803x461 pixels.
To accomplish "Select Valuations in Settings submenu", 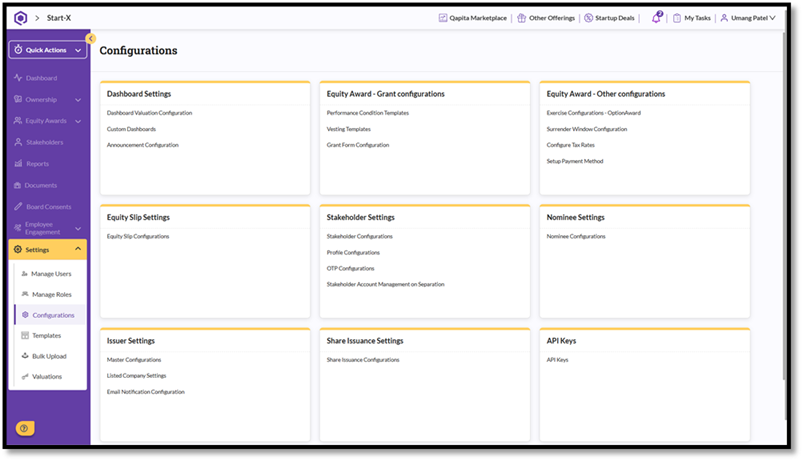I will [47, 376].
